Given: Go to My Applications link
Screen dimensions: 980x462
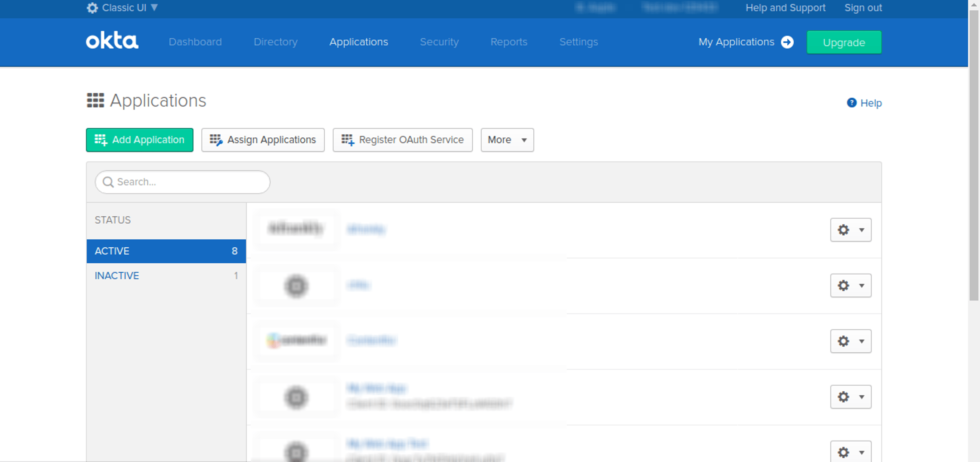Looking at the screenshot, I should (736, 42).
